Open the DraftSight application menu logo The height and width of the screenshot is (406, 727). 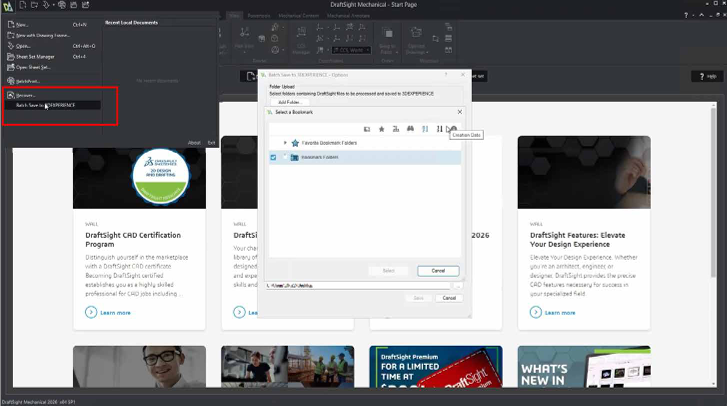pos(7,6)
